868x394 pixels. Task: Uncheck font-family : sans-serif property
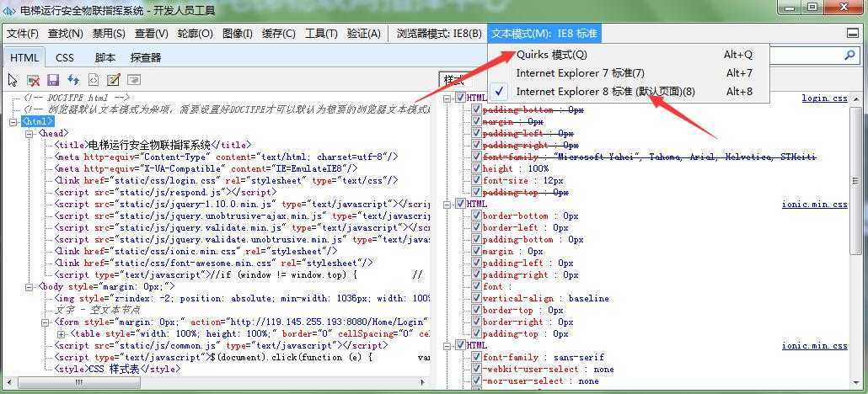point(477,358)
